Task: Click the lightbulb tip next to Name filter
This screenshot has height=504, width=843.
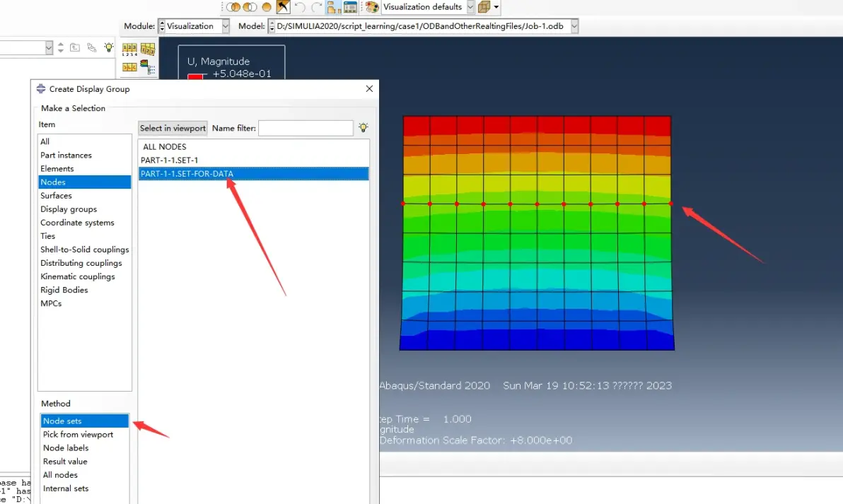Action: point(364,128)
